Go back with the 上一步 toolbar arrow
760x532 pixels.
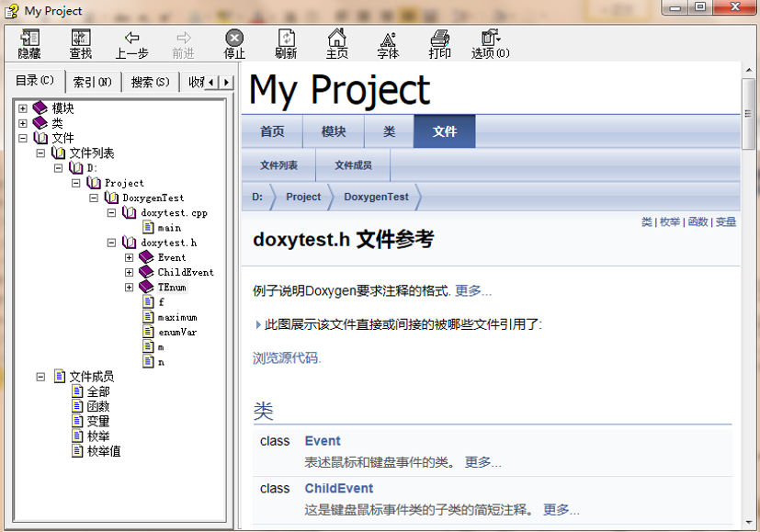[x=131, y=38]
